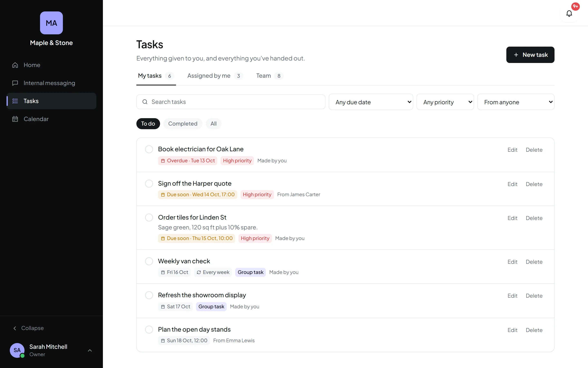Open Internal messaging in sidebar
This screenshot has width=588, height=368.
coord(51,83)
